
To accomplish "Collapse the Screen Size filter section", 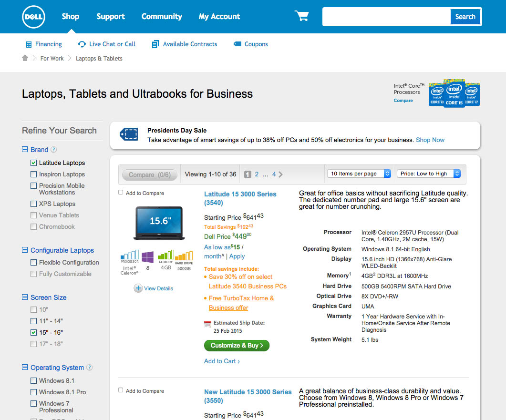I will (25, 297).
